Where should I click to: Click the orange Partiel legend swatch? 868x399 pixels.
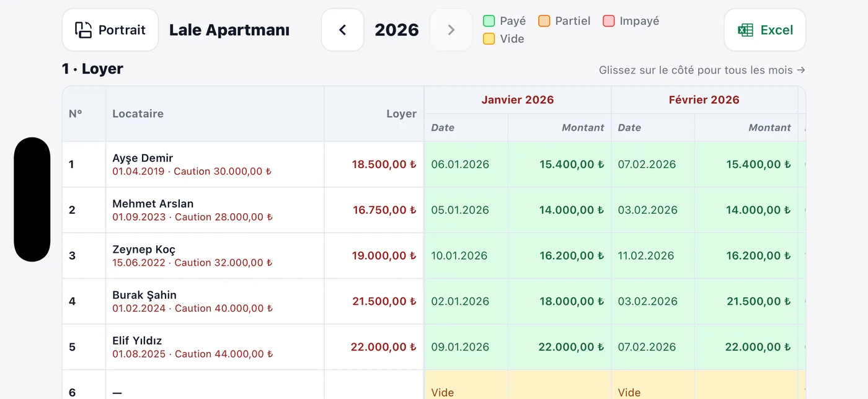544,21
